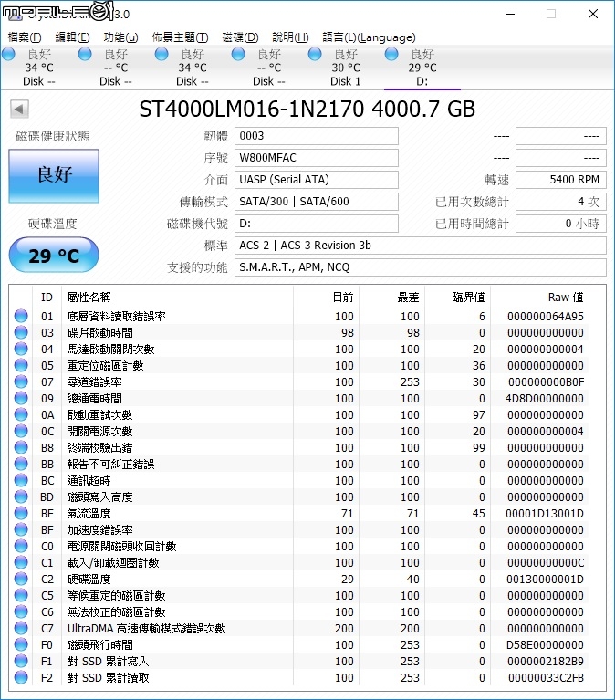
Task: Click the status orb for attribute F0
Action: pos(21,644)
